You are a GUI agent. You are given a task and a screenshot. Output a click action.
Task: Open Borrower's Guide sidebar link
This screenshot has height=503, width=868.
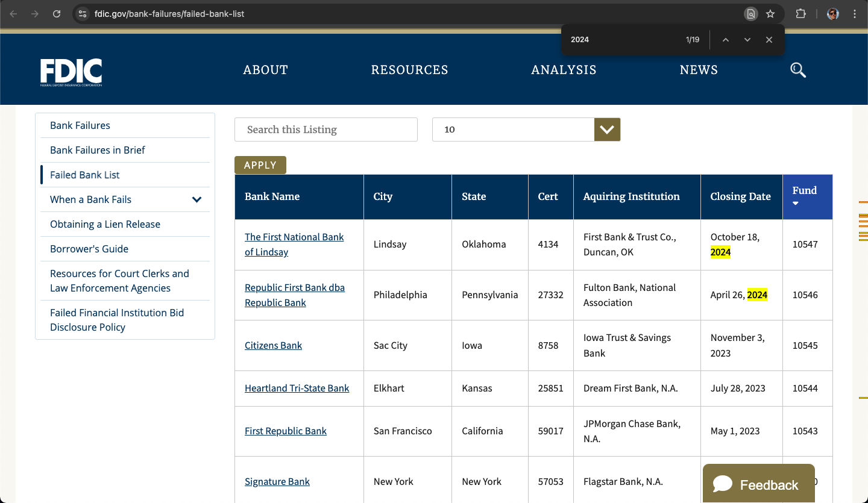89,249
